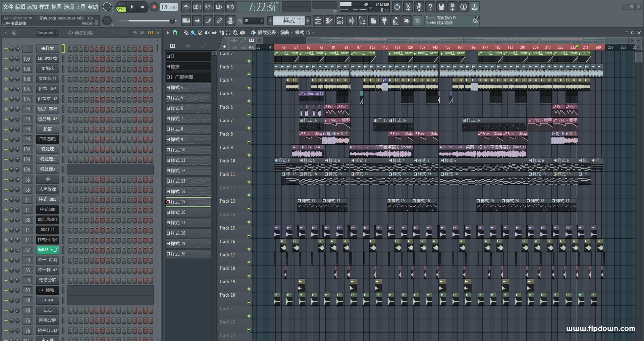The height and width of the screenshot is (341, 644).
Task: Open the Unsorted channel filter dropdown
Action: pyautogui.click(x=47, y=33)
